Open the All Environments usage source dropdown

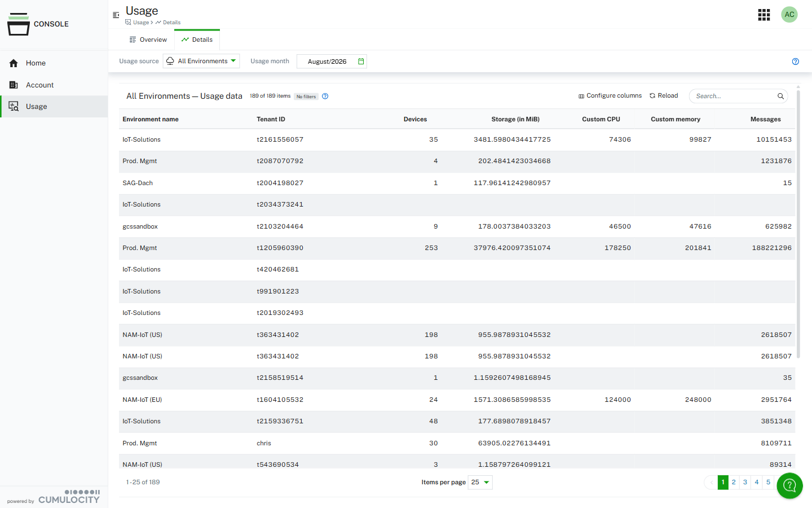pyautogui.click(x=201, y=61)
